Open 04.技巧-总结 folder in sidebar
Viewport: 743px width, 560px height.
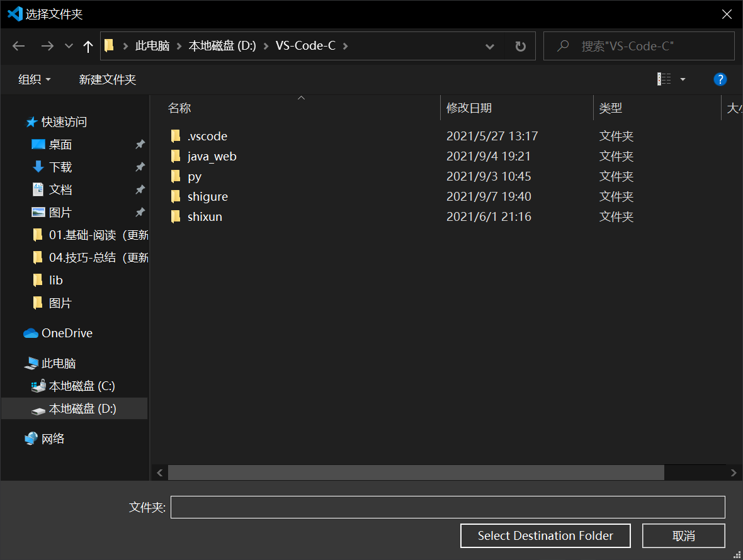[90, 257]
